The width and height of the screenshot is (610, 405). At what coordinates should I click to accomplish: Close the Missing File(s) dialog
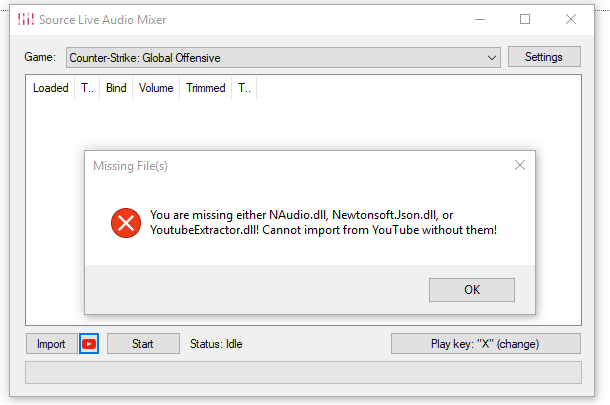pyautogui.click(x=519, y=166)
